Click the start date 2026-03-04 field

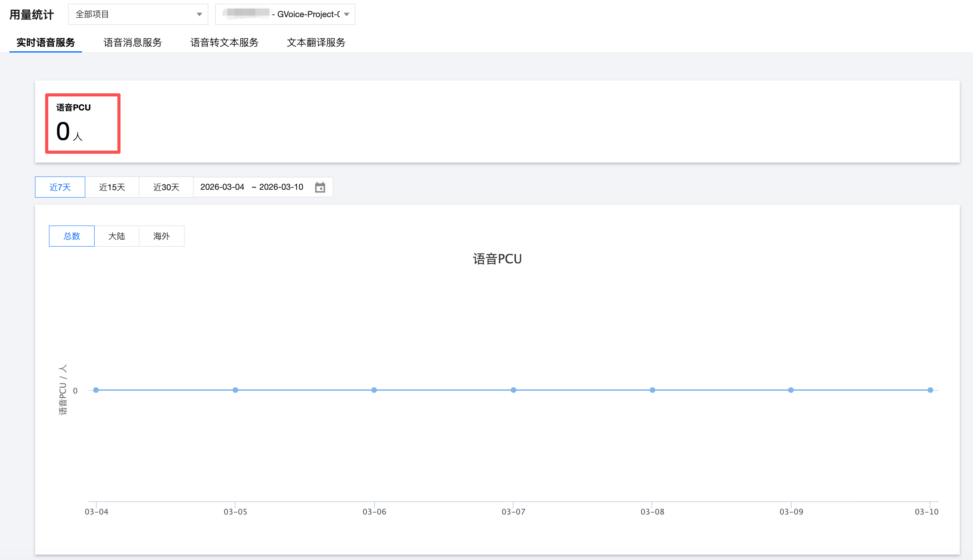pos(222,187)
